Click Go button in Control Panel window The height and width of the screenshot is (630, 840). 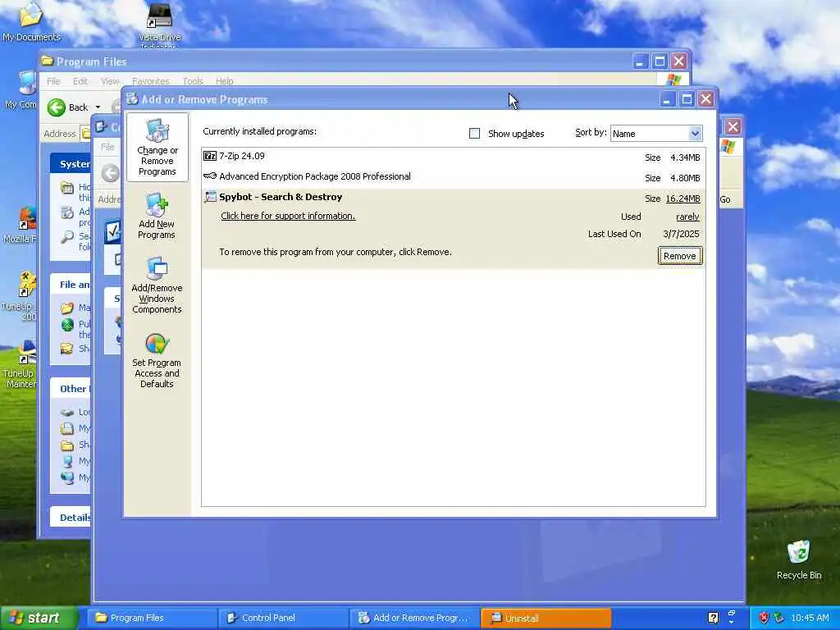pyautogui.click(x=725, y=199)
